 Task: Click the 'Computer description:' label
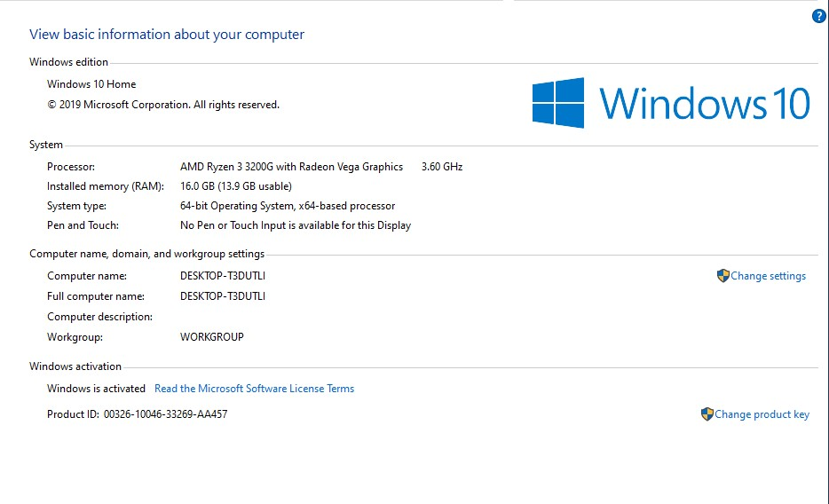tap(100, 317)
